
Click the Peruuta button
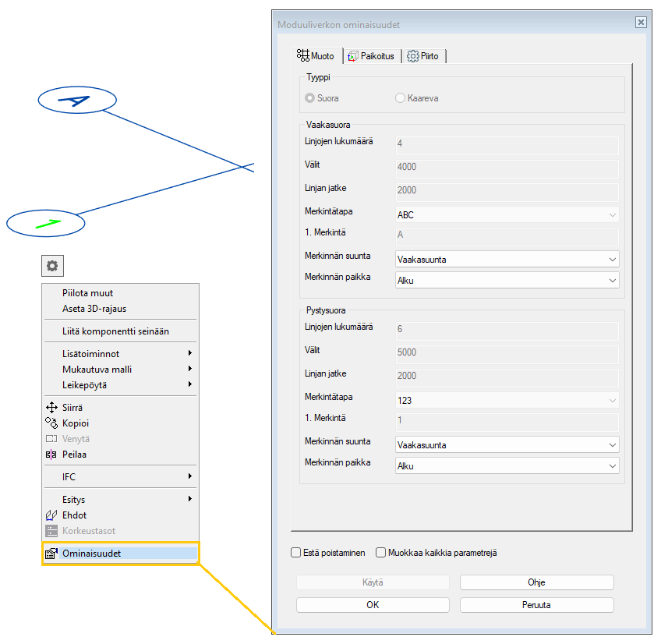(536, 605)
